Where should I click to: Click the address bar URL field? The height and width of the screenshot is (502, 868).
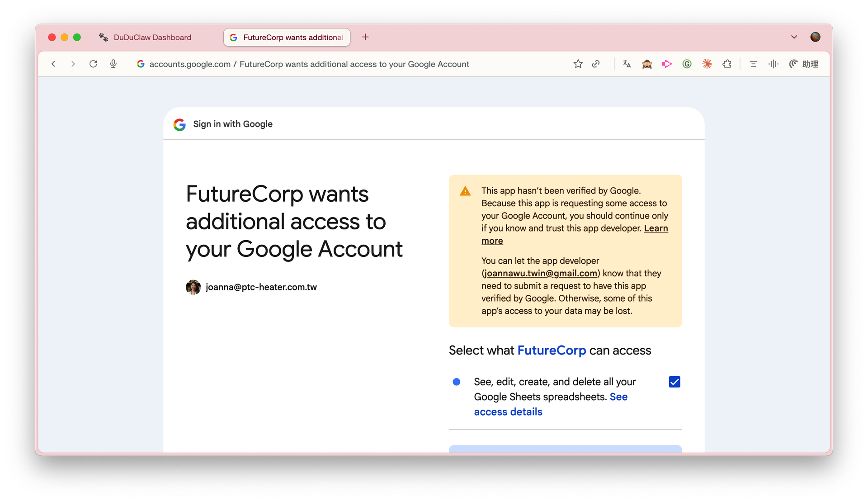click(x=309, y=64)
